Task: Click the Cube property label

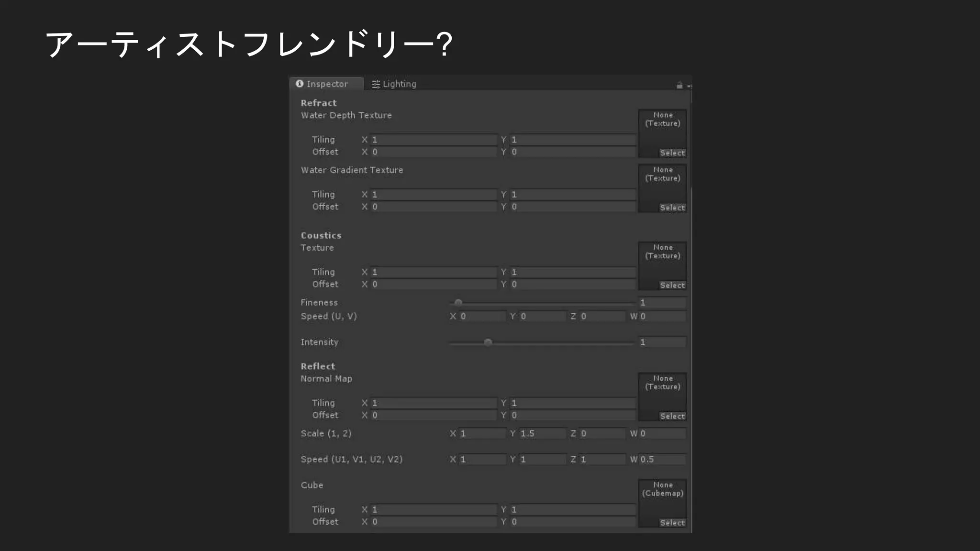Action: click(312, 485)
